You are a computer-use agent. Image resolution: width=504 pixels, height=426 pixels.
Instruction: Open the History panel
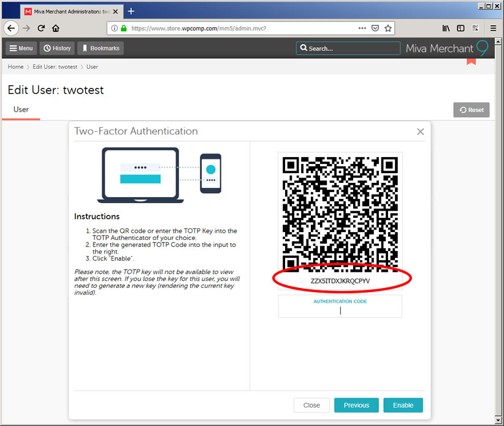pos(56,48)
